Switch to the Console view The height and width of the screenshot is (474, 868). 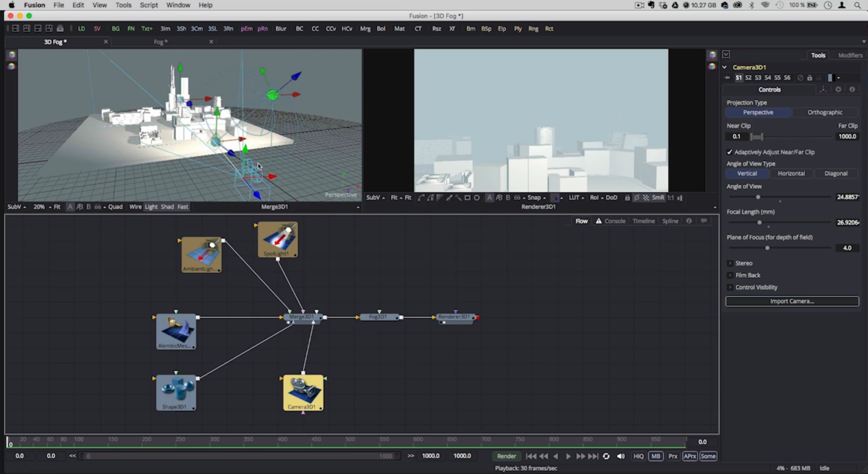pos(614,221)
